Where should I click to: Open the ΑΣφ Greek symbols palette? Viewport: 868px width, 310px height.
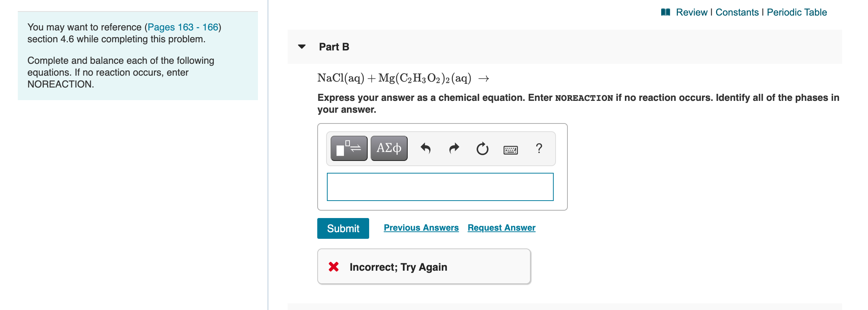[x=388, y=148]
